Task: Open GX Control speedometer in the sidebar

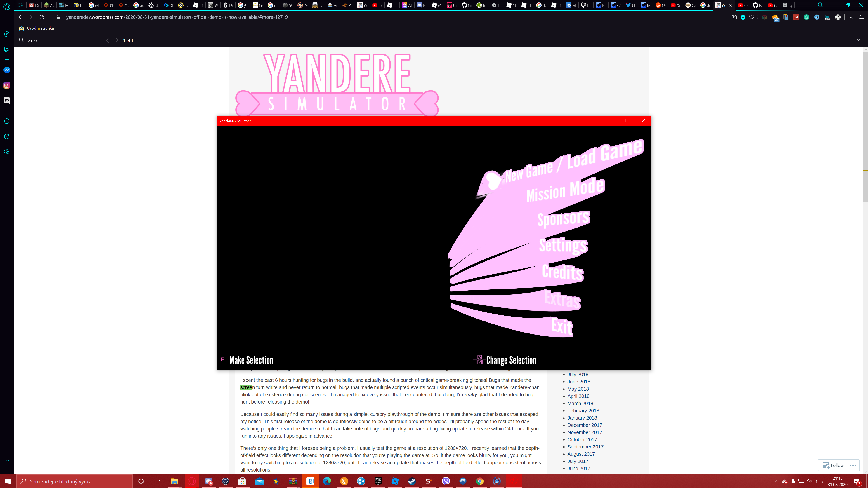Action: 7,34
